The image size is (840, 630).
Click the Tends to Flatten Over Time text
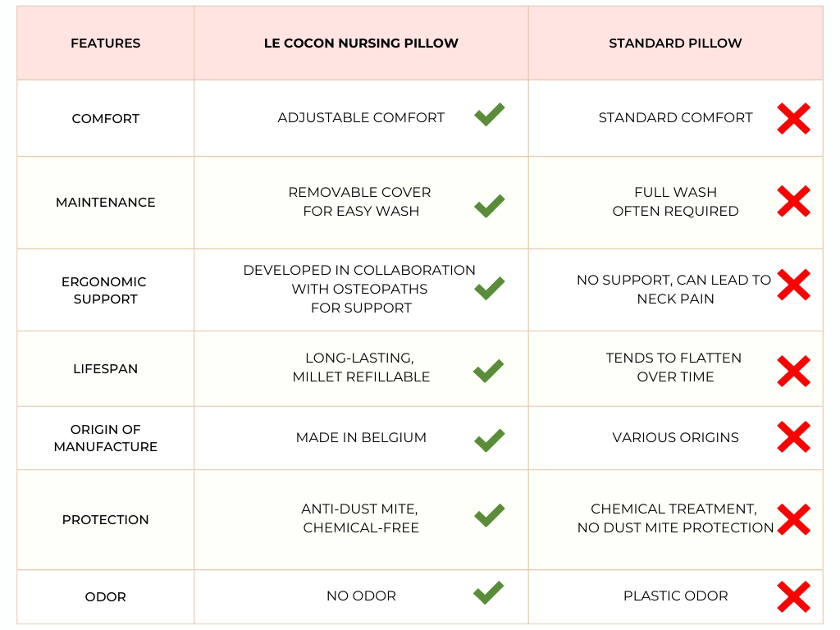674,367
